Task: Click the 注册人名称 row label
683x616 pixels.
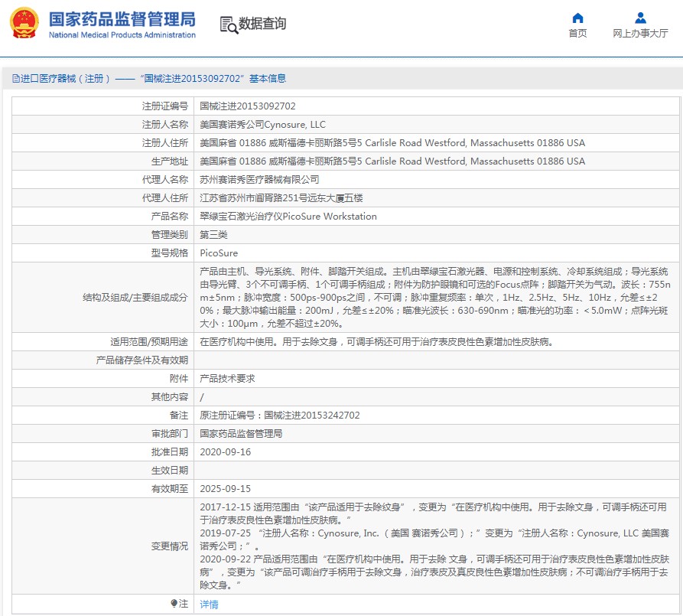Action: pos(165,124)
